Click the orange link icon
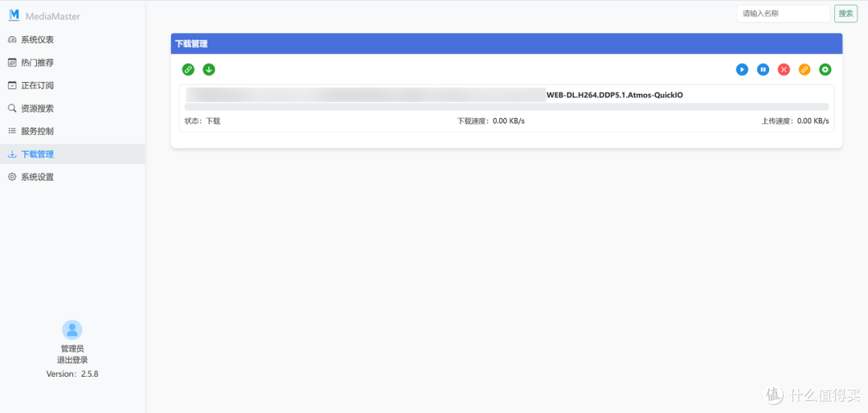 [805, 69]
